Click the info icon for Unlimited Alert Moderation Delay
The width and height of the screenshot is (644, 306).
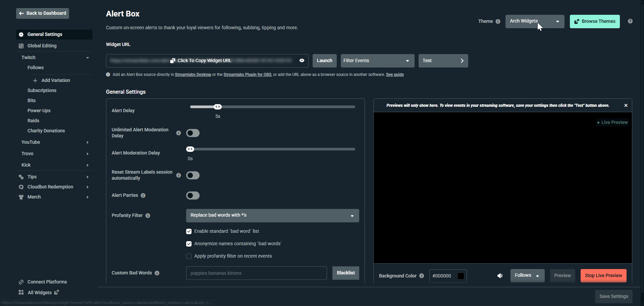point(178,133)
